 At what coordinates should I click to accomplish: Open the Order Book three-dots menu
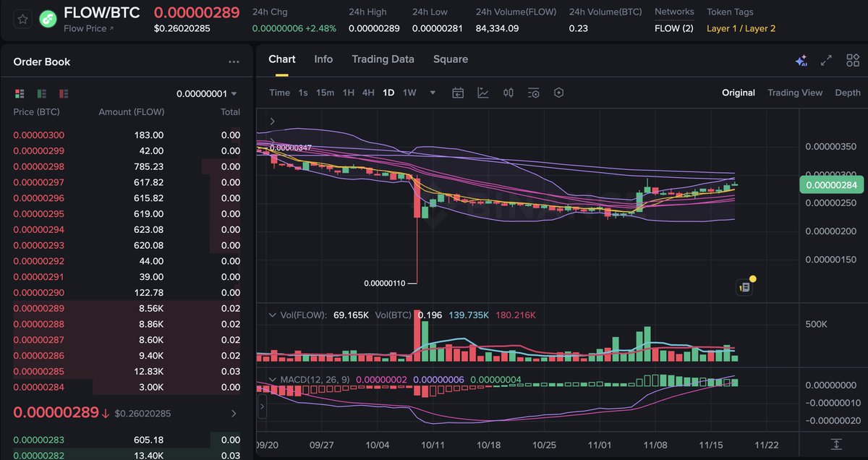pyautogui.click(x=234, y=62)
